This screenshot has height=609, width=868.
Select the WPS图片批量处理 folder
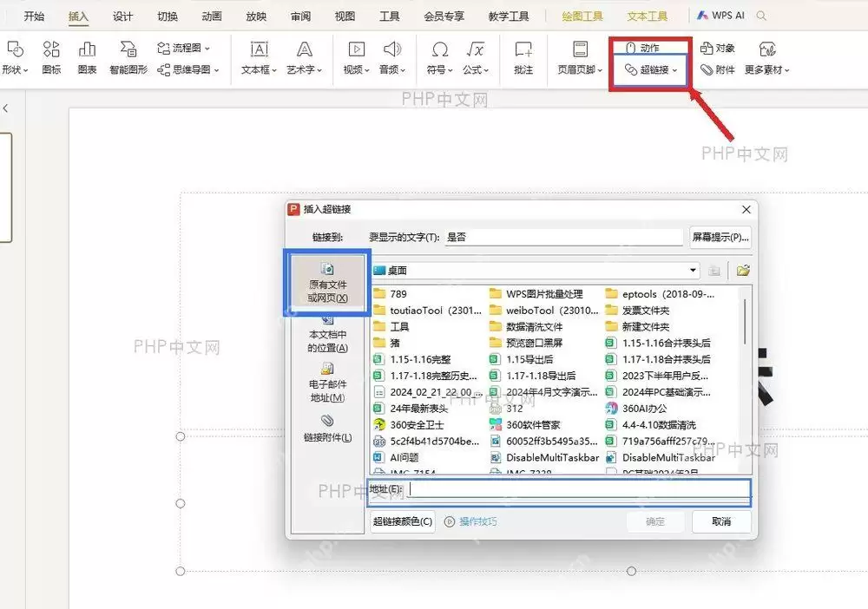[536, 294]
